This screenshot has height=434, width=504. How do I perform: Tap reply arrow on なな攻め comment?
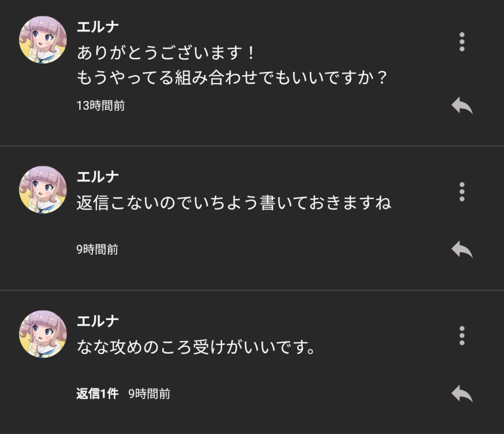461,394
